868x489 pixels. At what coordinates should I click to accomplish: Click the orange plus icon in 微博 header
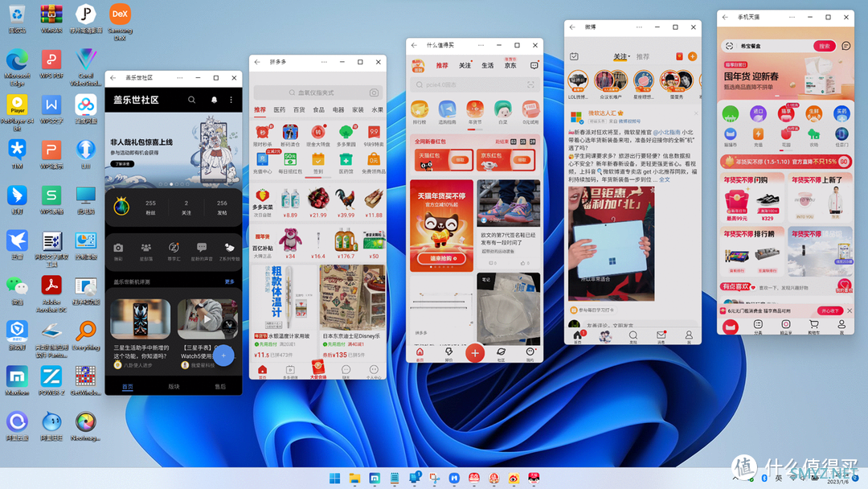[692, 56]
